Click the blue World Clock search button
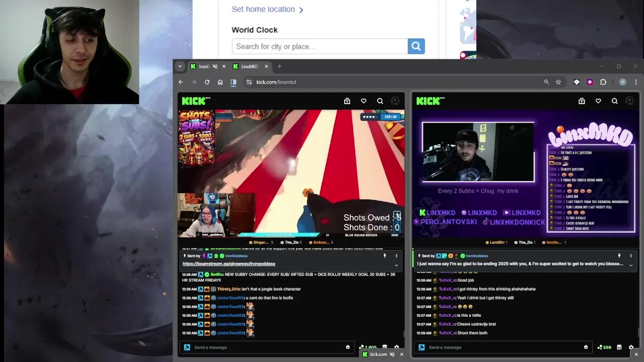644x362 pixels. pos(416,46)
